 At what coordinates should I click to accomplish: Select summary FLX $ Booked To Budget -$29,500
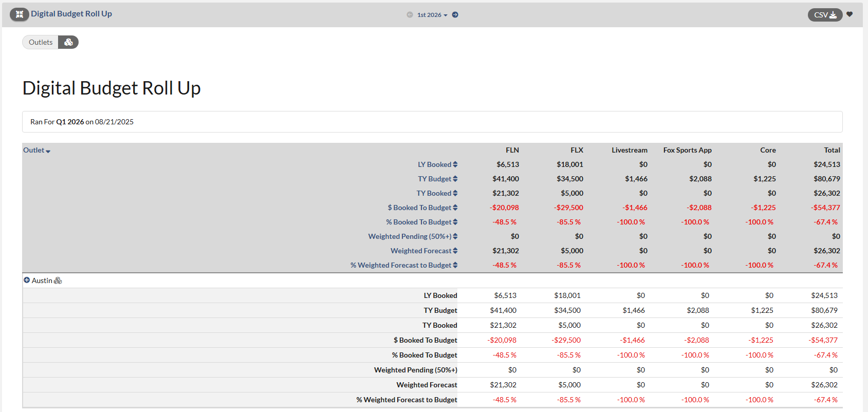(568, 208)
